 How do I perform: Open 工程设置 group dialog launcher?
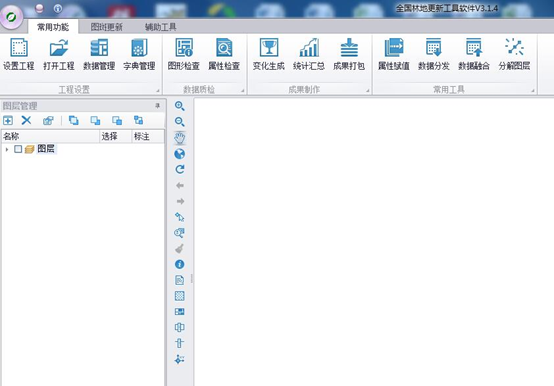(x=158, y=91)
